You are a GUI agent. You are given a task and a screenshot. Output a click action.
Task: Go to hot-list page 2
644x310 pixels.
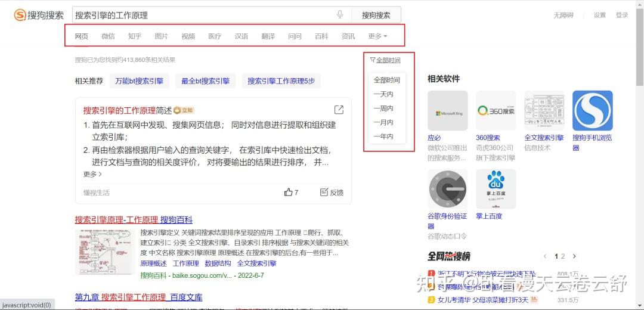[563, 256]
